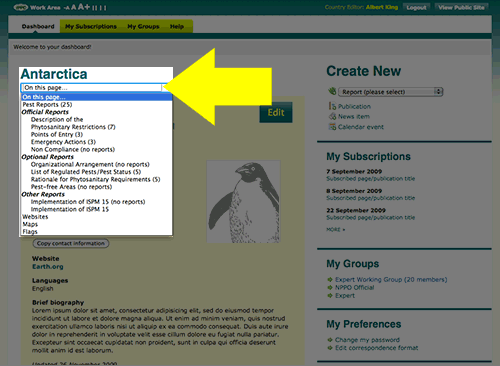Open subscribed page under 7 September 2009
The image size is (500, 366).
[371, 179]
